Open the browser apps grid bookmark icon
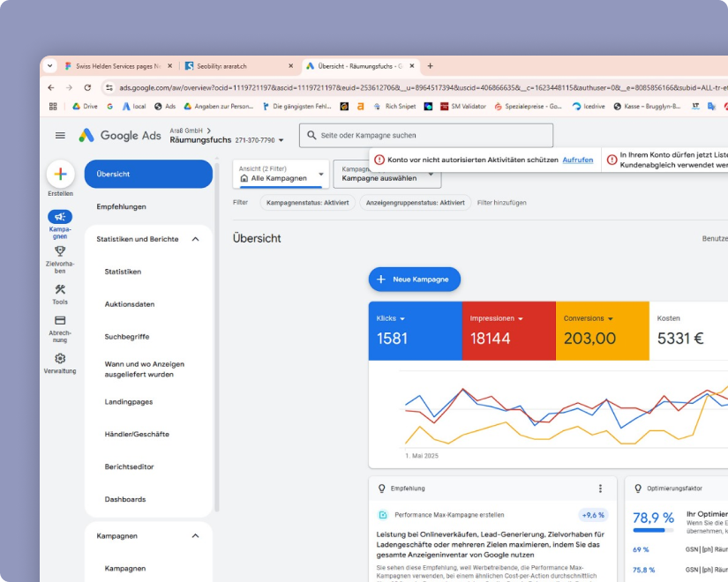This screenshot has height=582, width=728. (53, 107)
